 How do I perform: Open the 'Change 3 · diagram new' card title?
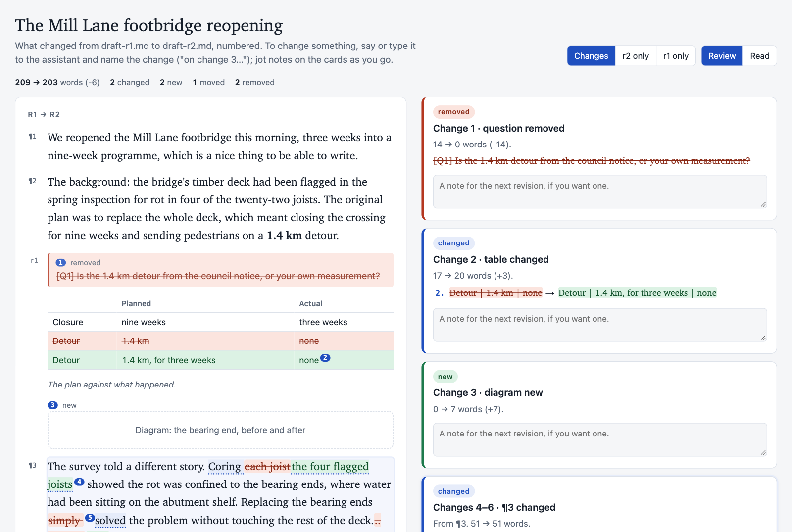(x=488, y=392)
